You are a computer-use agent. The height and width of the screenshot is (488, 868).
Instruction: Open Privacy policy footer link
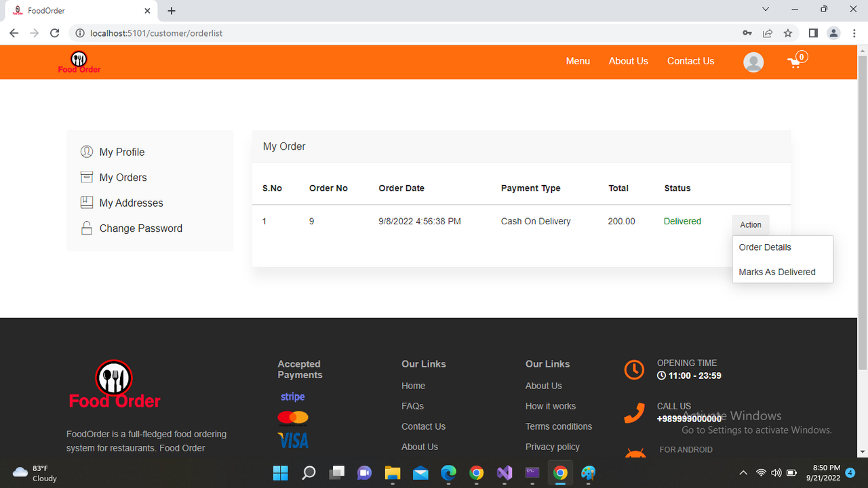click(553, 447)
